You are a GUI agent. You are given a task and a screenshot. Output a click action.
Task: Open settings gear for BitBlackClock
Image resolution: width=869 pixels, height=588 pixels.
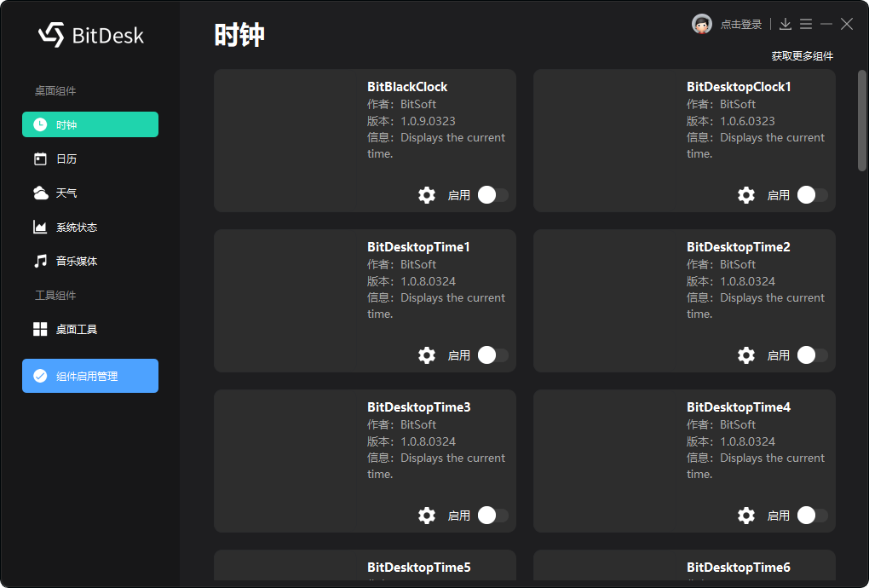[426, 195]
